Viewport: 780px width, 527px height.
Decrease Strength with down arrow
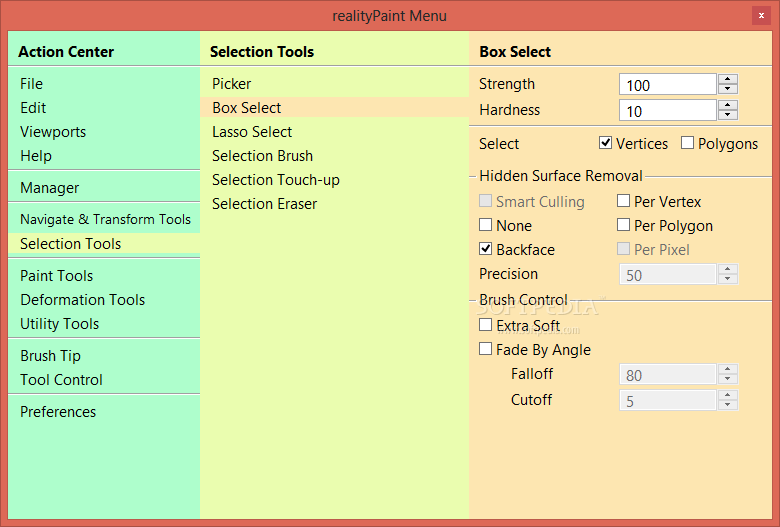pos(728,90)
